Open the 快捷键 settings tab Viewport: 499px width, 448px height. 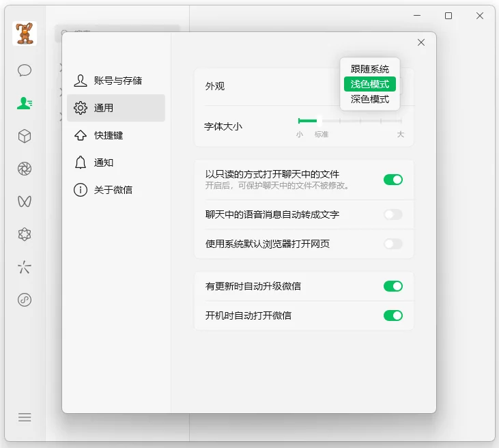(x=116, y=135)
